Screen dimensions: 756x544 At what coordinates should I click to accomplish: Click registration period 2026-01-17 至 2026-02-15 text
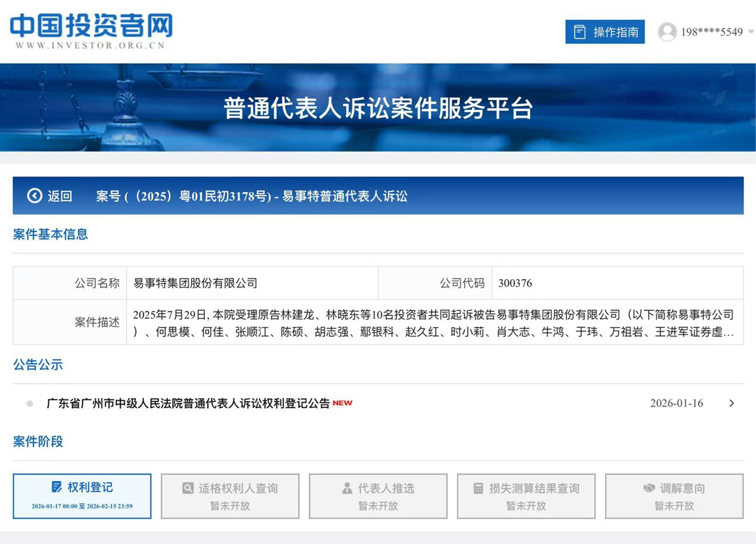coord(82,506)
